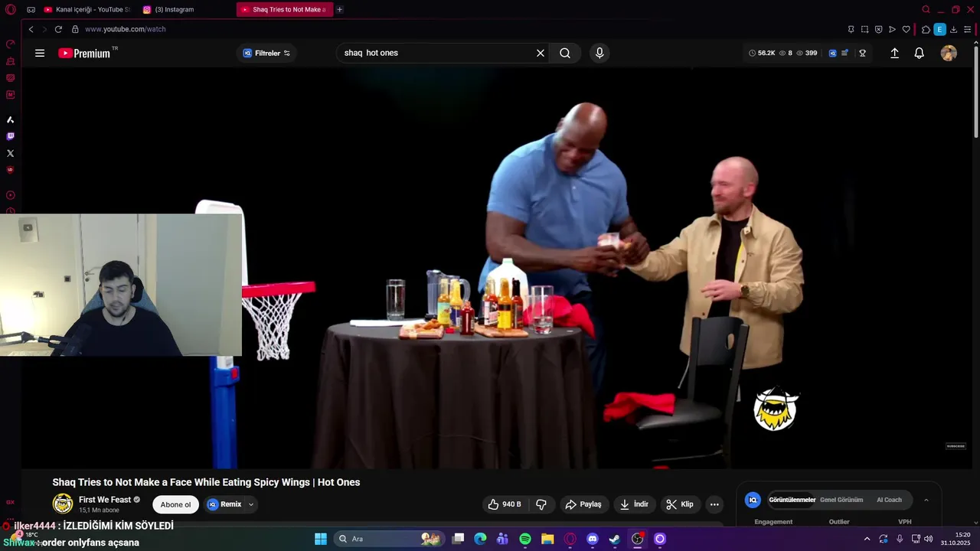Open X (Twitter) in the sidebar
The width and height of the screenshot is (980, 551).
tap(10, 153)
